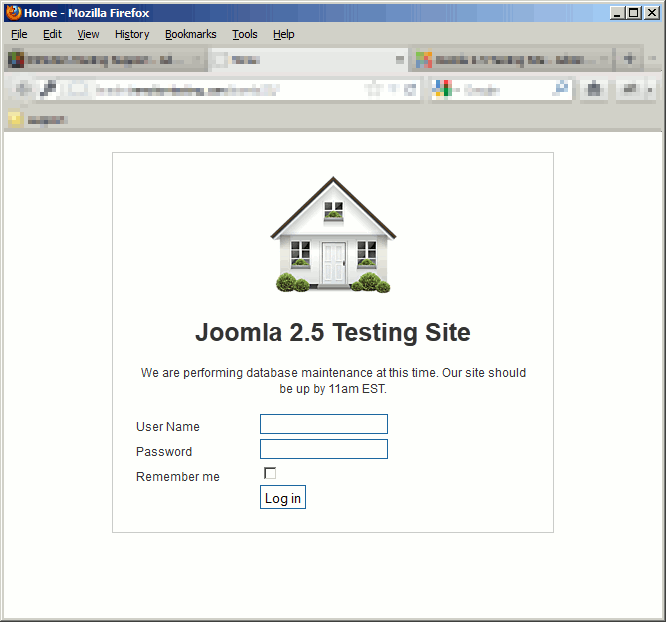Switch to the first browser tab
Image resolution: width=666 pixels, height=622 pixels.
105,60
